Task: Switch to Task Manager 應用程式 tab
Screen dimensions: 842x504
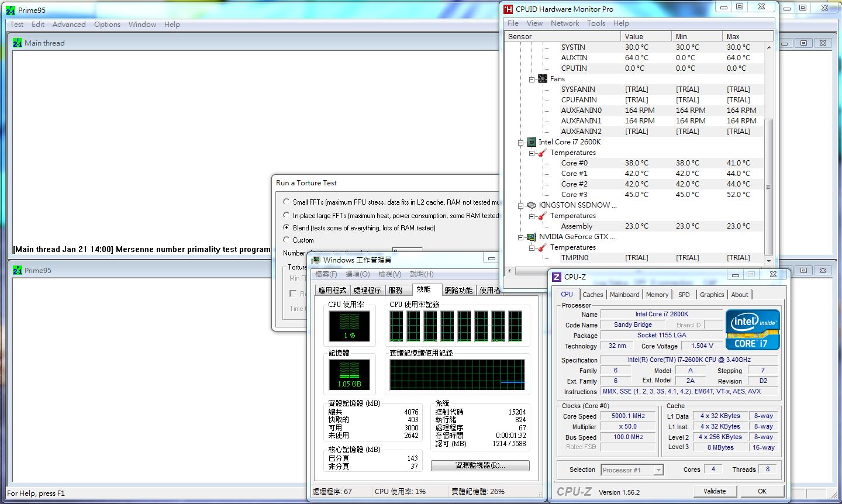Action: [332, 290]
